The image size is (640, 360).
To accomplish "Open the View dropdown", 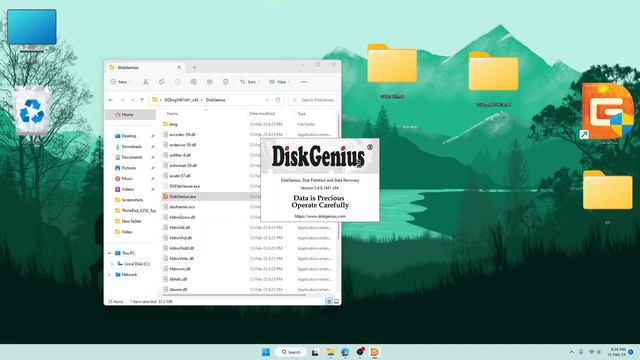I will point(280,82).
